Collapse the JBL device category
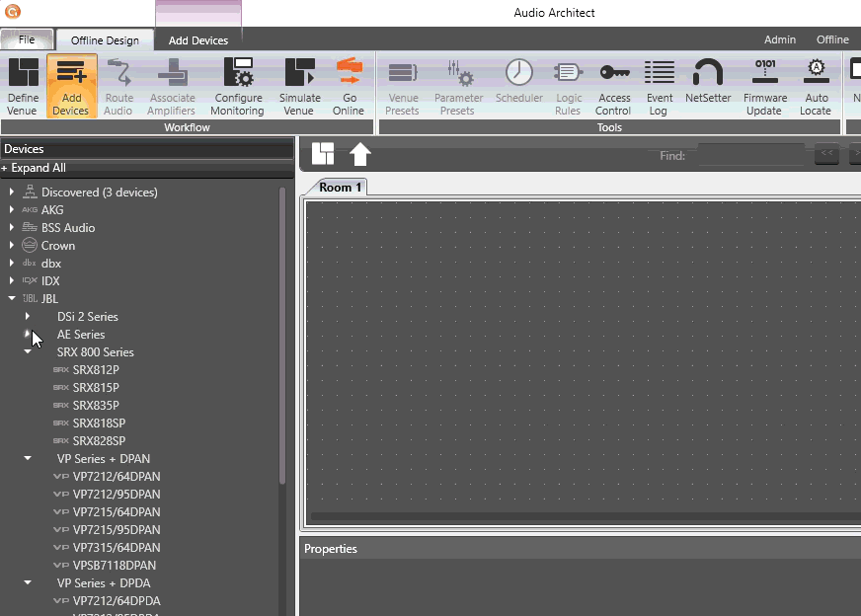The width and height of the screenshot is (861, 616). click(x=12, y=299)
